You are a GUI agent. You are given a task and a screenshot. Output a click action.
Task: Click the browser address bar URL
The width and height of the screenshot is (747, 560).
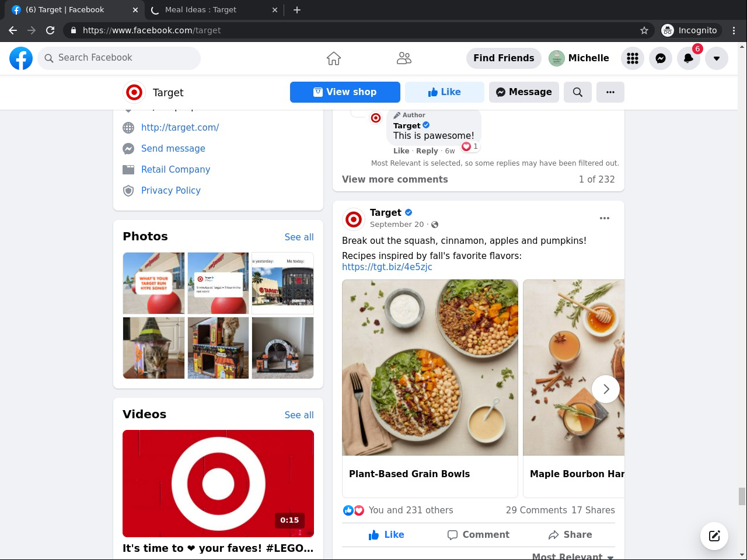pyautogui.click(x=152, y=30)
